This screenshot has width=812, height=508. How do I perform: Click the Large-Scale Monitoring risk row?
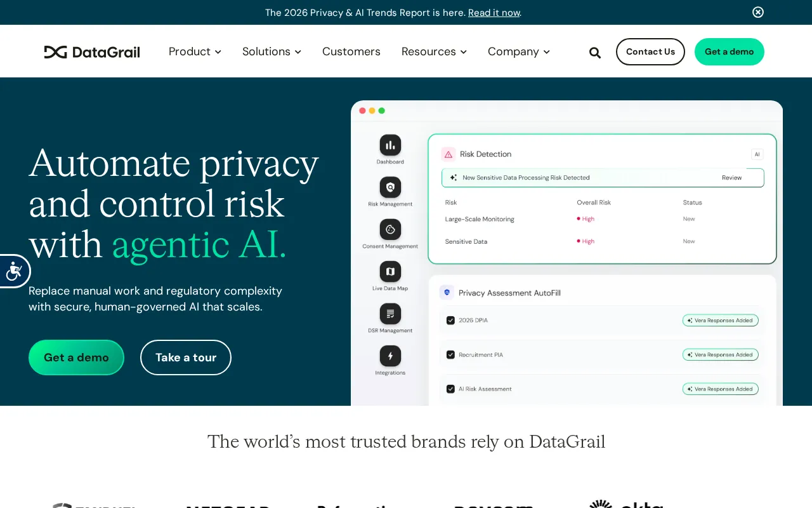[603, 219]
